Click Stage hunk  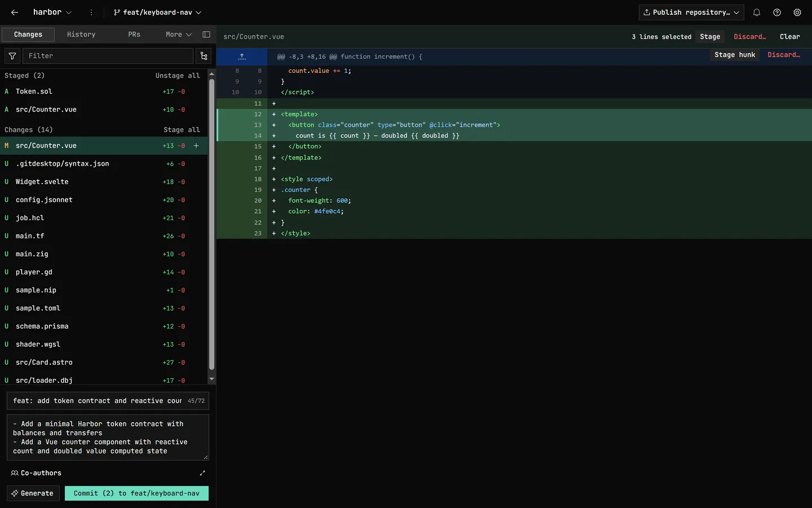(735, 55)
